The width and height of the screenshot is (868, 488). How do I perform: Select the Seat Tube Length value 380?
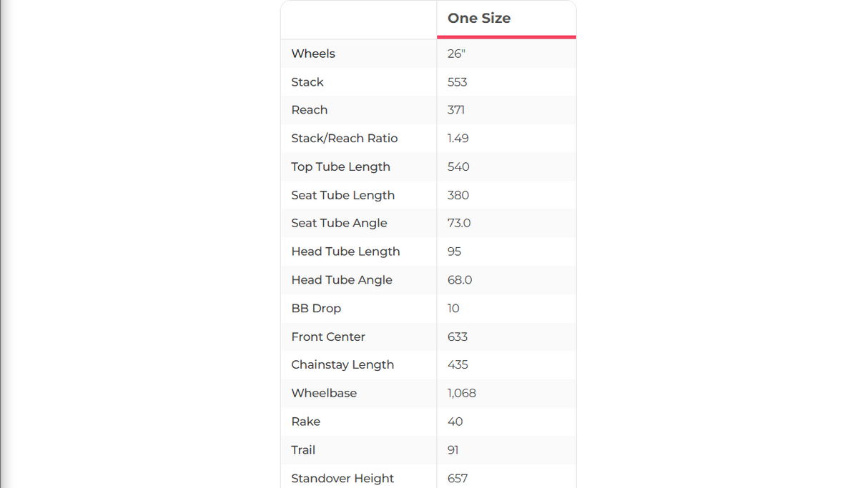click(458, 195)
